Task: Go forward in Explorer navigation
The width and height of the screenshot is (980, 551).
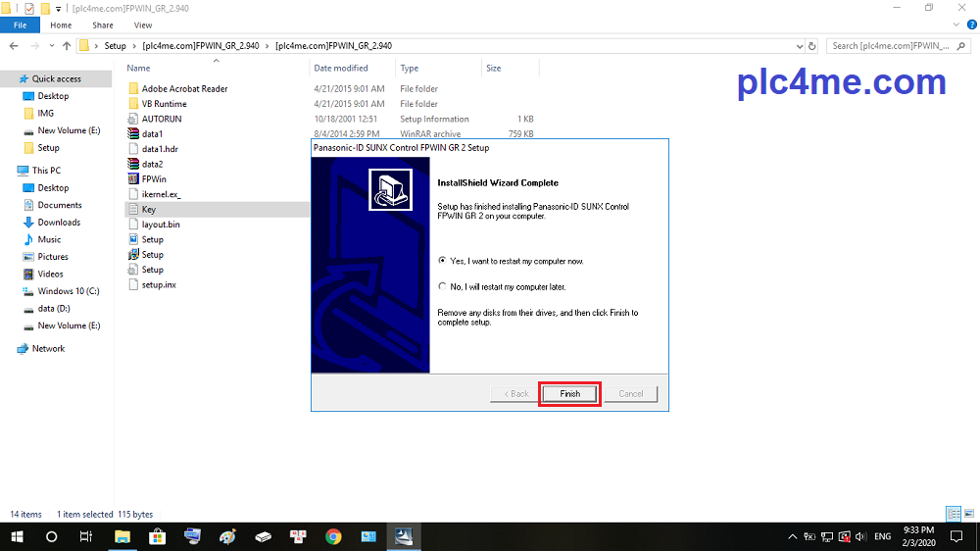Action: coord(35,46)
